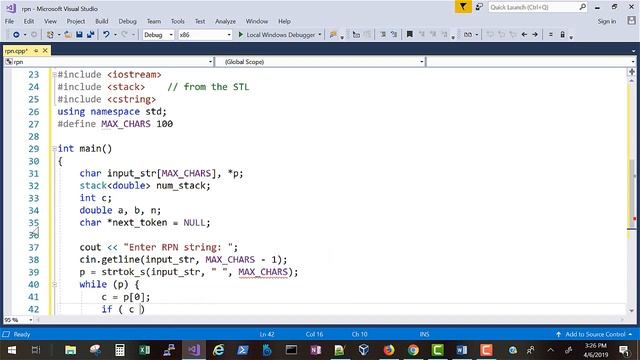The image size is (640, 360).
Task: Open the View menu
Action: pyautogui.click(x=50, y=21)
